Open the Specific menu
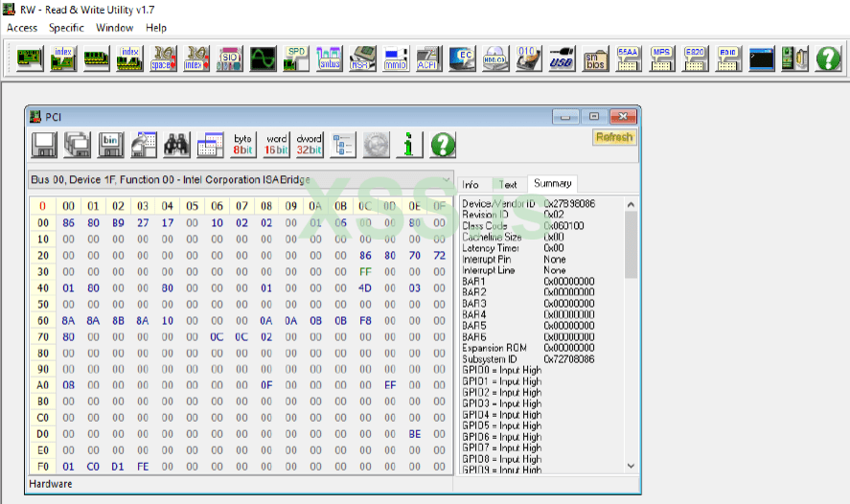850x504 pixels. [x=66, y=28]
